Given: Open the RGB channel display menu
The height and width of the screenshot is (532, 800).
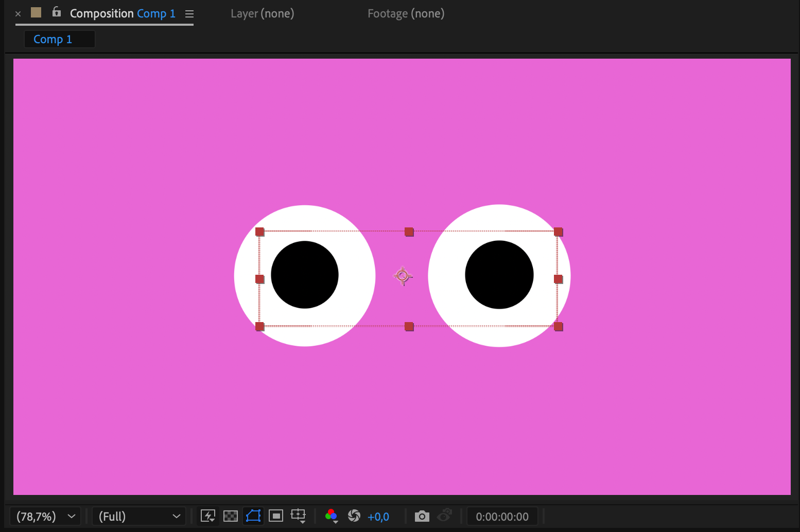Looking at the screenshot, I should pyautogui.click(x=332, y=516).
